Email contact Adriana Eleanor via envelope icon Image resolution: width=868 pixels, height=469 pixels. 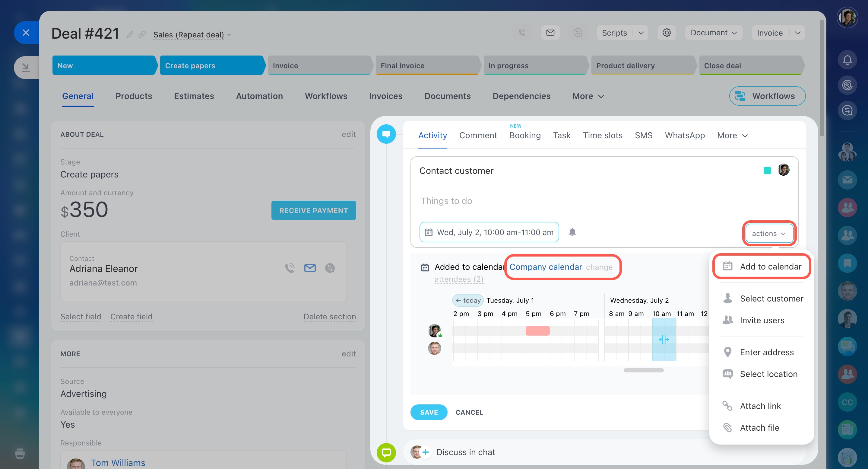coord(310,268)
